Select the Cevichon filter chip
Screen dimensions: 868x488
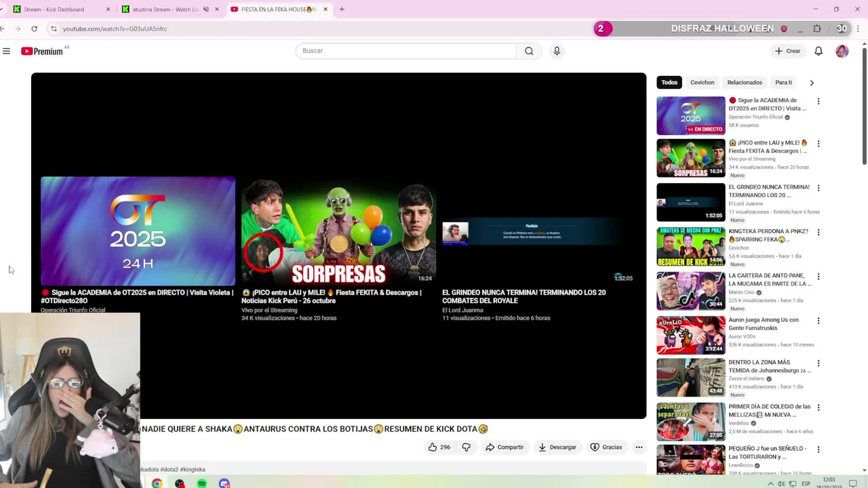[x=702, y=83]
